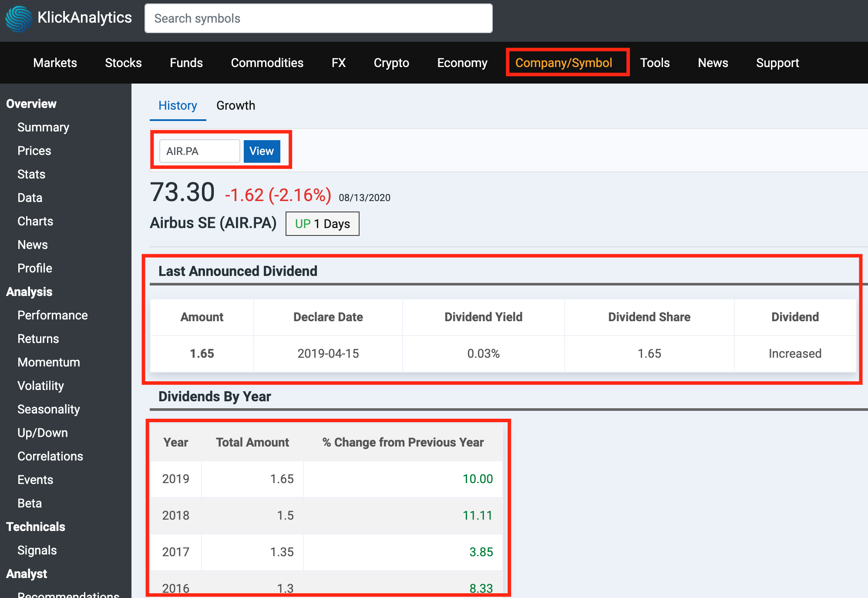This screenshot has width=868, height=598.
Task: Click the 10.00 percent change value
Action: pyautogui.click(x=478, y=479)
